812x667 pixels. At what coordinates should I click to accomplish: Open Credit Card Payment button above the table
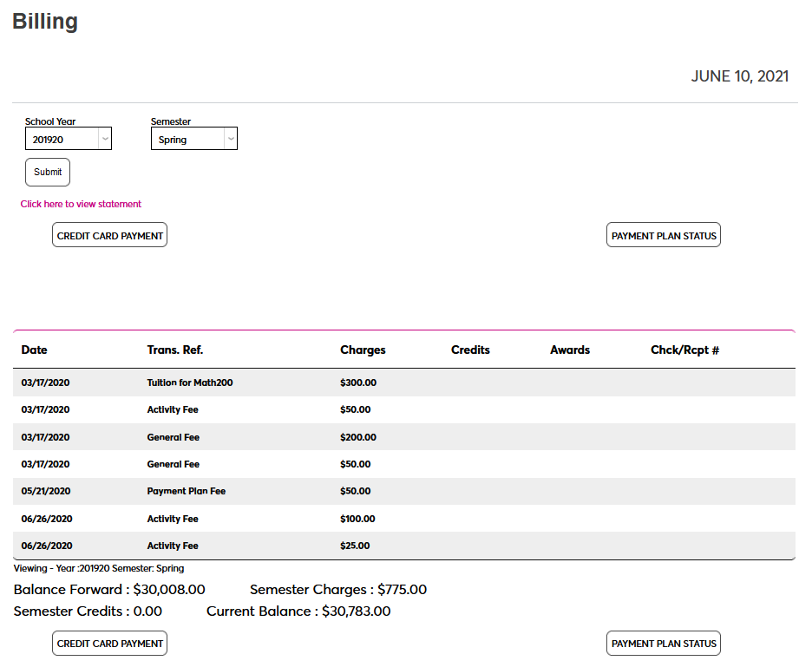tap(109, 235)
